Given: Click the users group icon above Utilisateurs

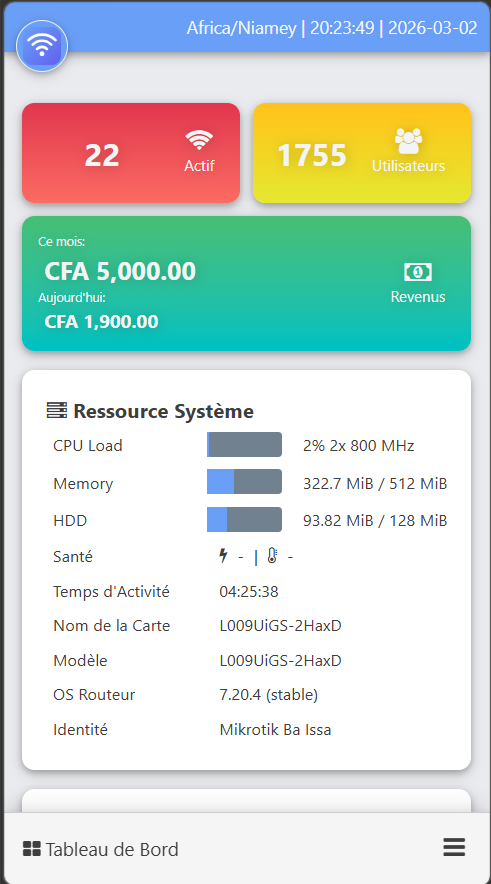Looking at the screenshot, I should 408,141.
